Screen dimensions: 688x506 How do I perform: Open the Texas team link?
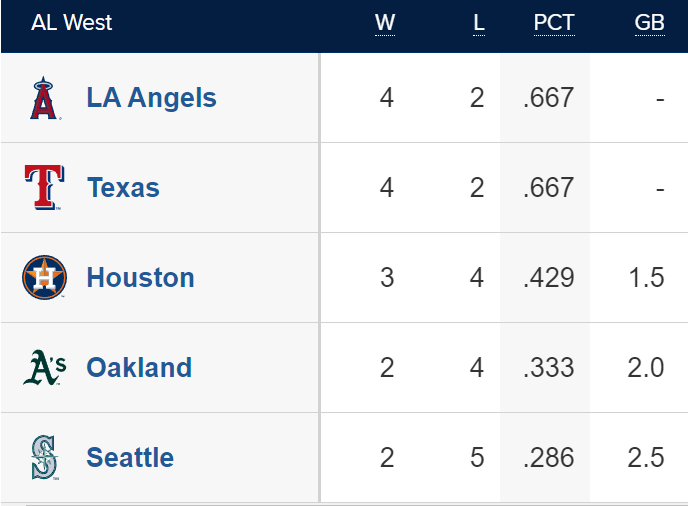click(x=123, y=187)
